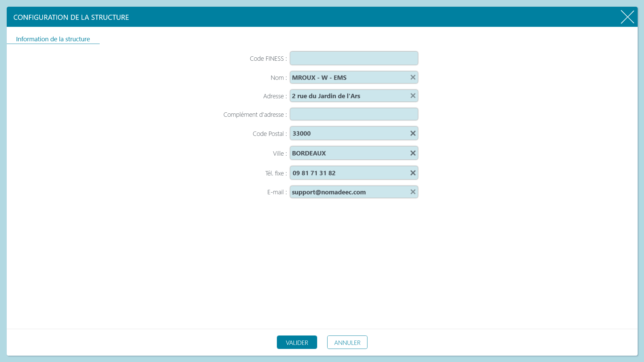Clear the Code Postal value via X icon

tap(413, 134)
